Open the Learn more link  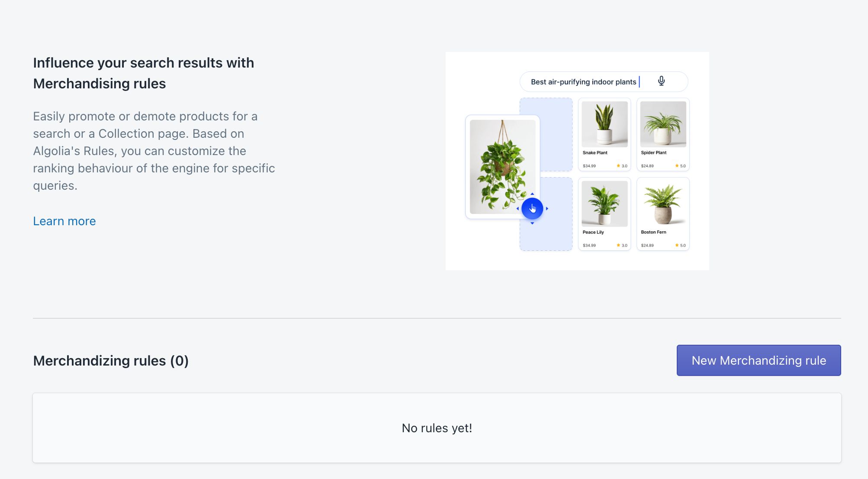64,221
